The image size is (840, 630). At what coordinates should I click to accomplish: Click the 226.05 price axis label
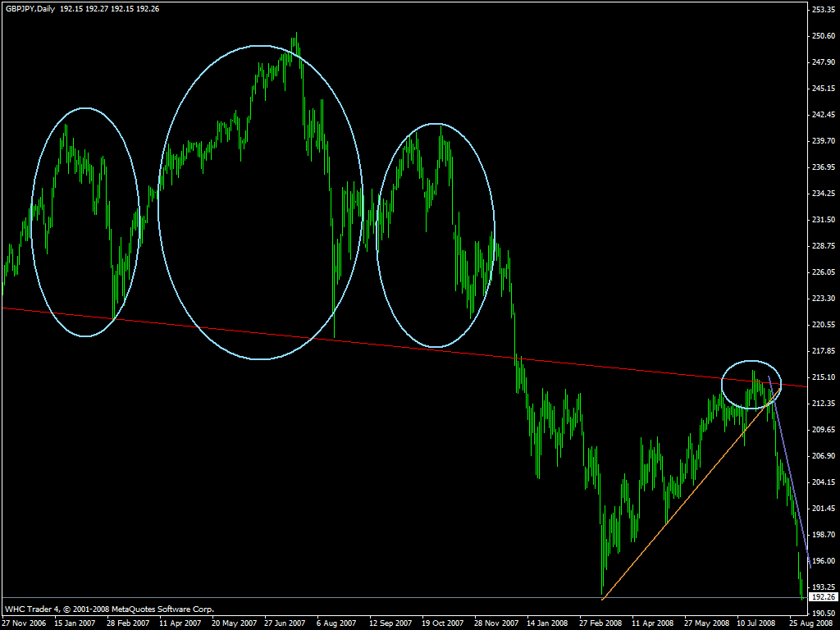click(824, 272)
